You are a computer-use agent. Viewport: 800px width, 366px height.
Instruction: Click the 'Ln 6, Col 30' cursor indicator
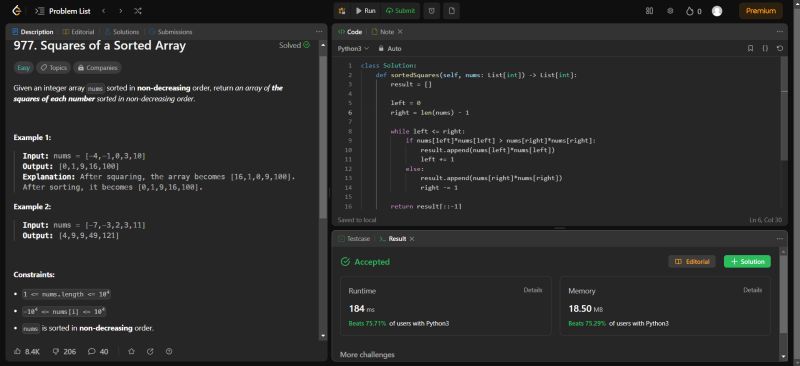[765, 220]
